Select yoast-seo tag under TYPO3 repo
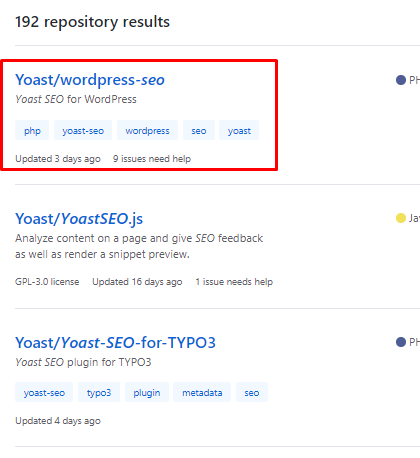 44,392
